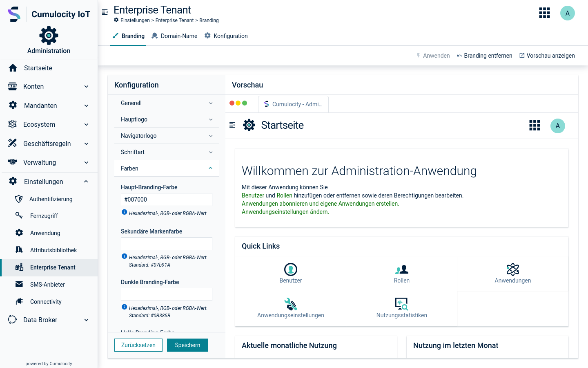Screen dimensions: 588x368
Task: Expand the Data Broker menu
Action: pyautogui.click(x=86, y=320)
